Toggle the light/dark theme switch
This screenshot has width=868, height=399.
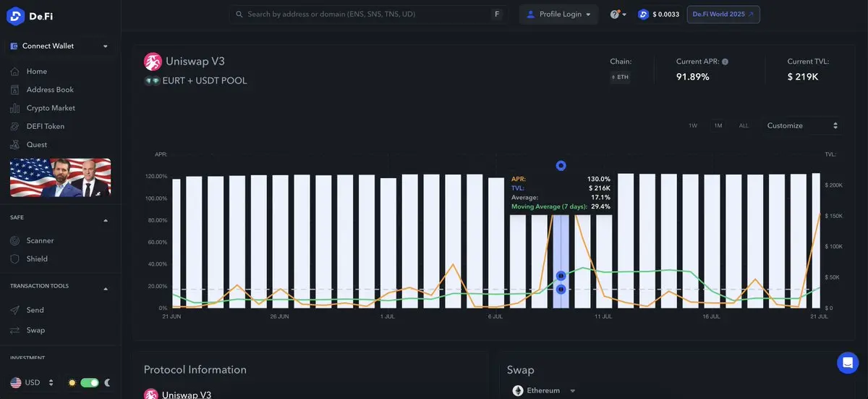pos(90,382)
